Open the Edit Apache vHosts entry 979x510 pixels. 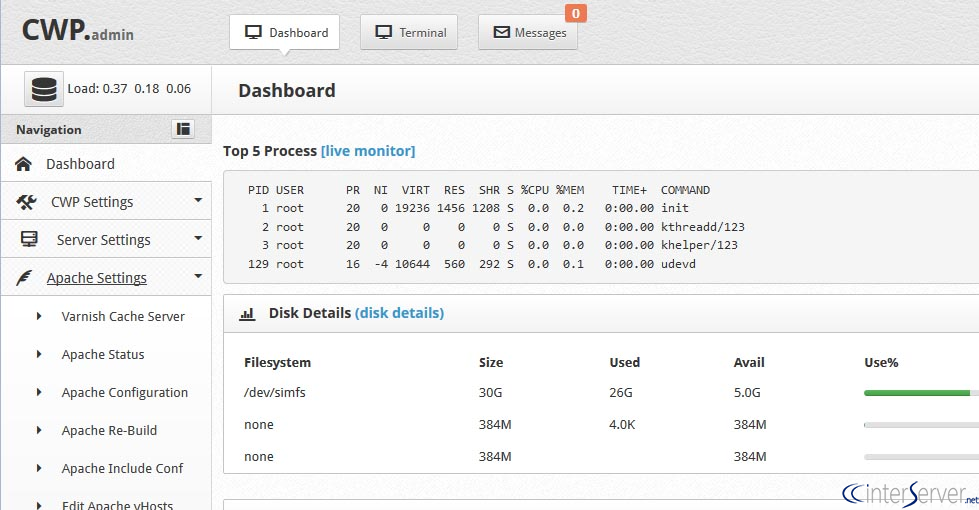point(117,505)
